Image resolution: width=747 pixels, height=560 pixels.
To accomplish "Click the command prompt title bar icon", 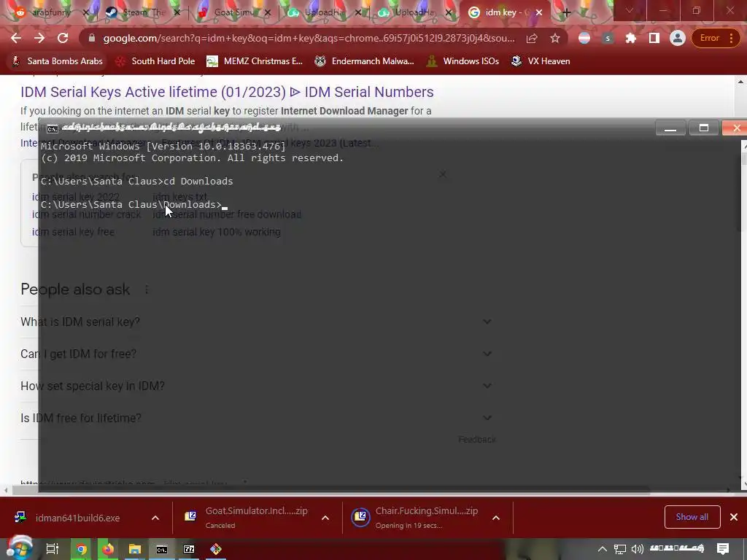I will click(x=53, y=128).
